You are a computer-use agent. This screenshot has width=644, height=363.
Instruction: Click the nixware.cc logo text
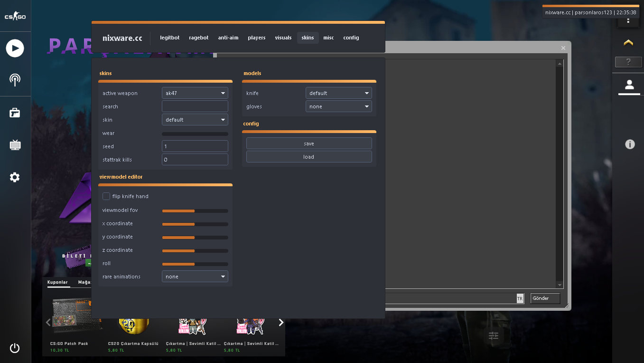coord(122,38)
